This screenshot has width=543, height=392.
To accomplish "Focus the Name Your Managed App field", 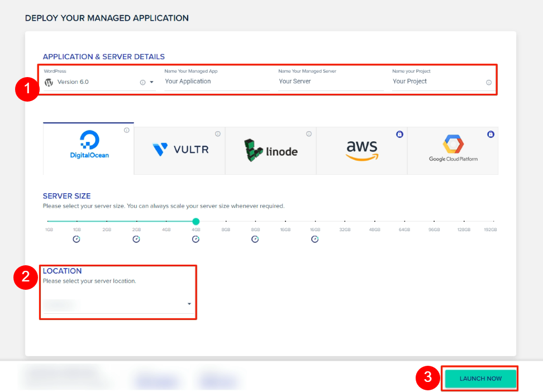I will (217, 82).
